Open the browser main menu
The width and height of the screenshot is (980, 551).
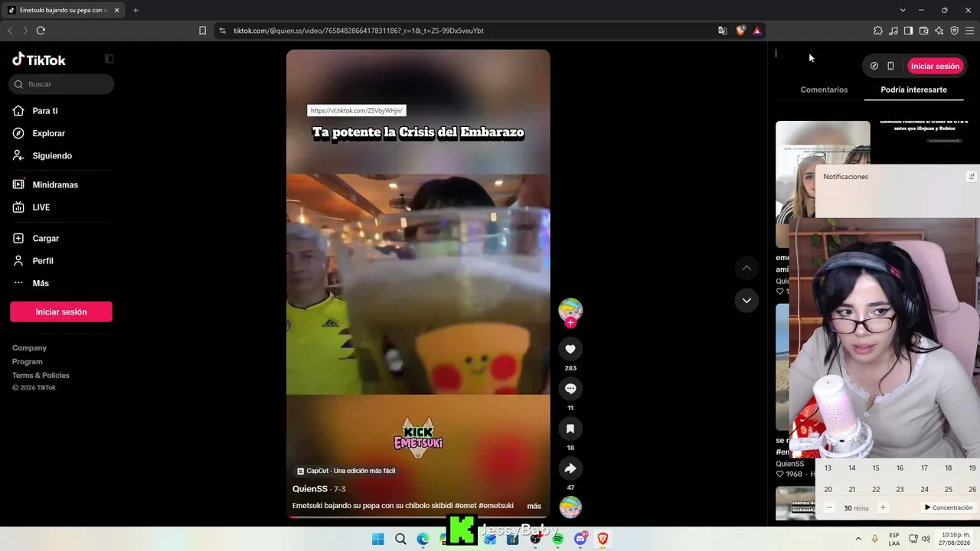(x=970, y=31)
